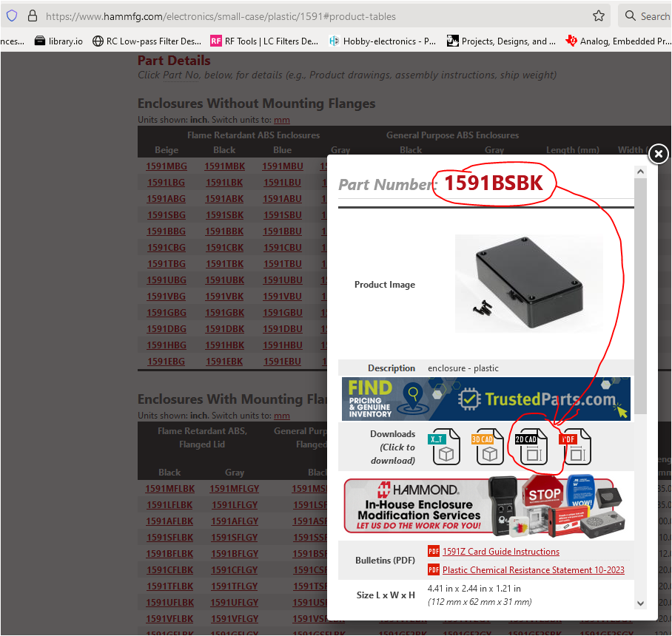Select the 1591BSBK part number heading
The width and height of the screenshot is (672, 636).
coord(494,183)
